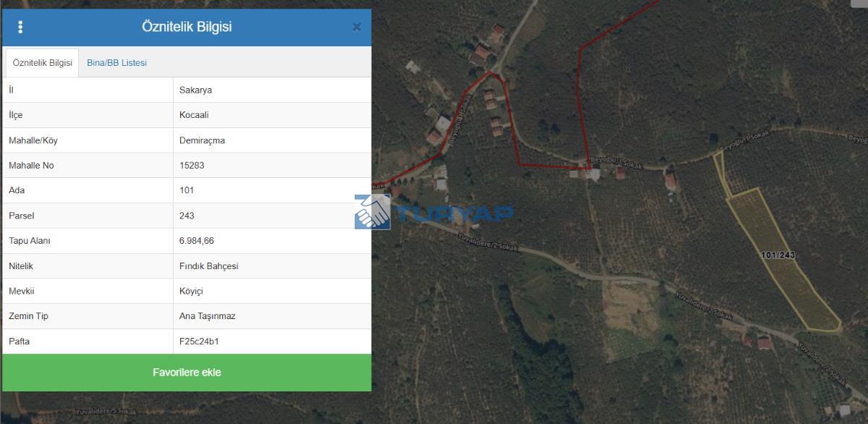868x424 pixels.
Task: Click the 101/243 parcel label on map
Action: pyautogui.click(x=778, y=255)
